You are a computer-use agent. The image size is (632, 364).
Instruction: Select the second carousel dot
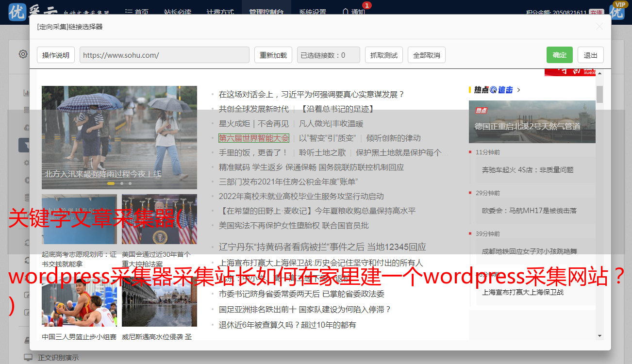click(x=122, y=183)
